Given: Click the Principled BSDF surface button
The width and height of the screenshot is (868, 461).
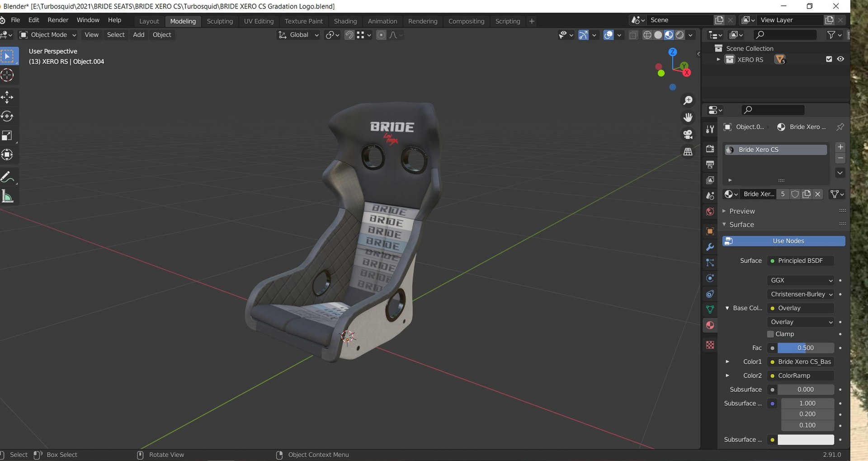Looking at the screenshot, I should coord(800,261).
